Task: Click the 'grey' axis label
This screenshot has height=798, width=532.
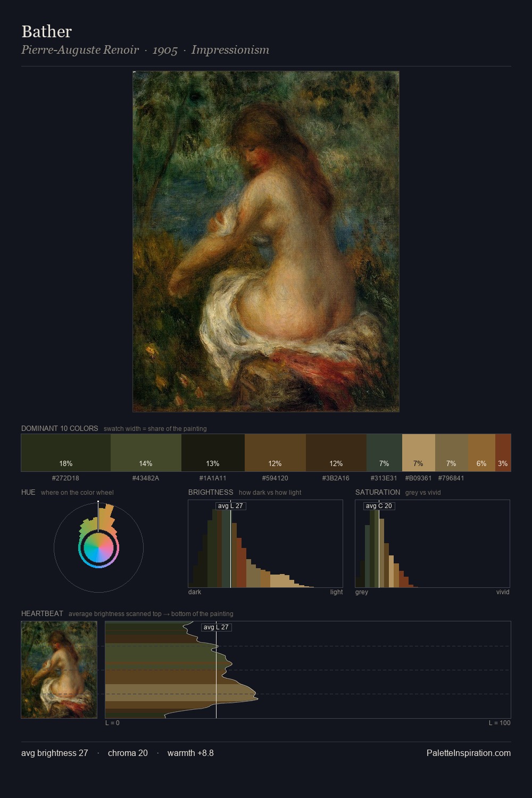Action: 362,592
